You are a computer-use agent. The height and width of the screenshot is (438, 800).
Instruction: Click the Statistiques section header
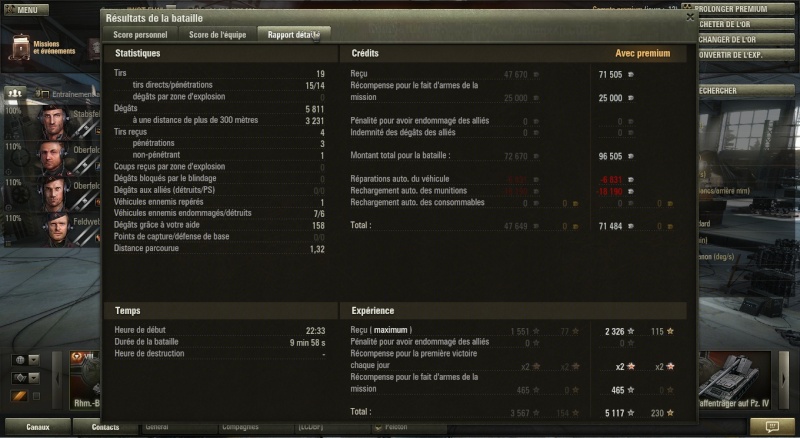pyautogui.click(x=137, y=53)
